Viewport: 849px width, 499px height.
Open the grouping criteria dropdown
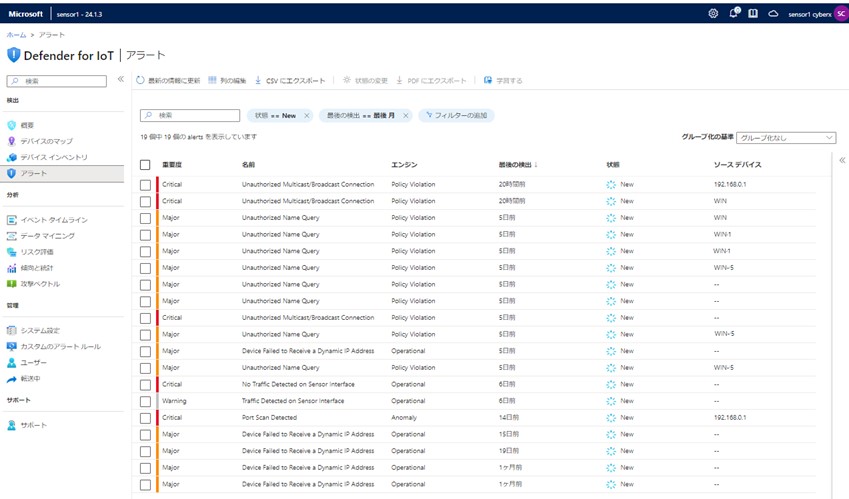pyautogui.click(x=786, y=137)
